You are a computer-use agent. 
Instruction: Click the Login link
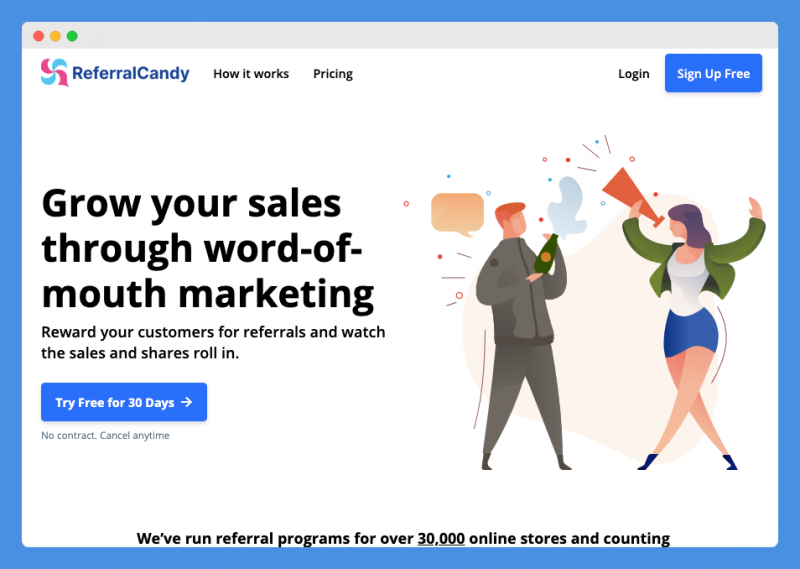(634, 74)
